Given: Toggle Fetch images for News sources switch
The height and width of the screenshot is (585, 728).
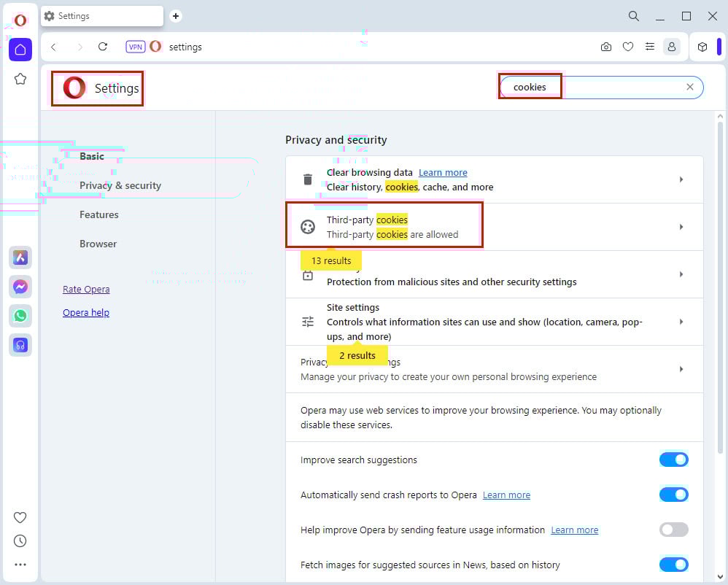Looking at the screenshot, I should click(674, 565).
